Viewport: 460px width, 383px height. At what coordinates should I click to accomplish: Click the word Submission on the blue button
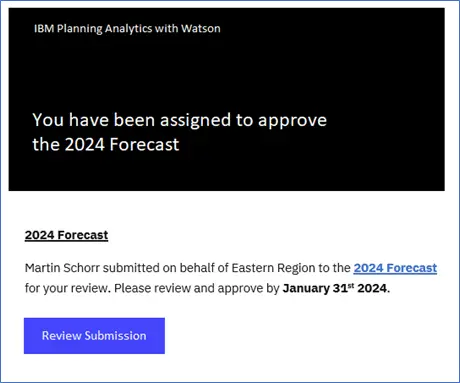point(115,336)
